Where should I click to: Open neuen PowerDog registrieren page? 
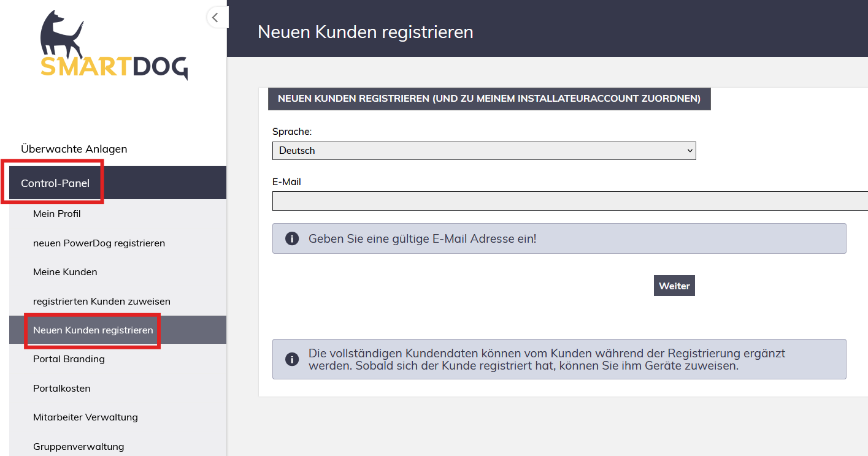click(99, 243)
